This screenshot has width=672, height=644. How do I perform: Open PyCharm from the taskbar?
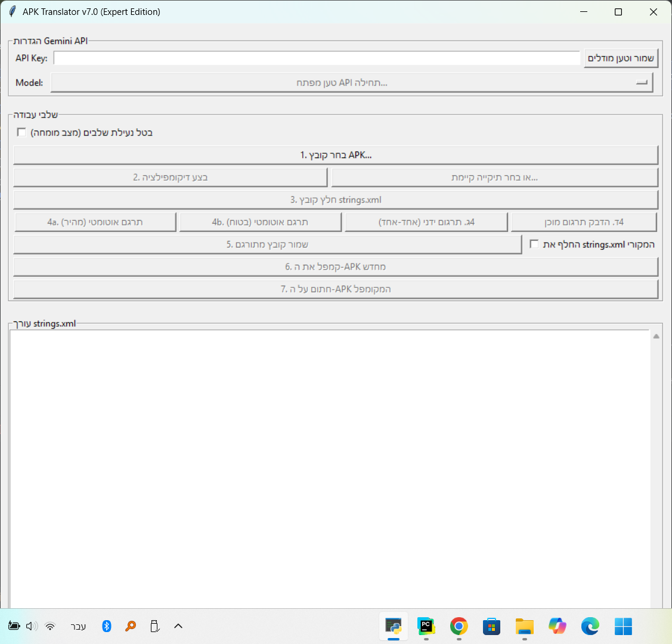(x=426, y=627)
